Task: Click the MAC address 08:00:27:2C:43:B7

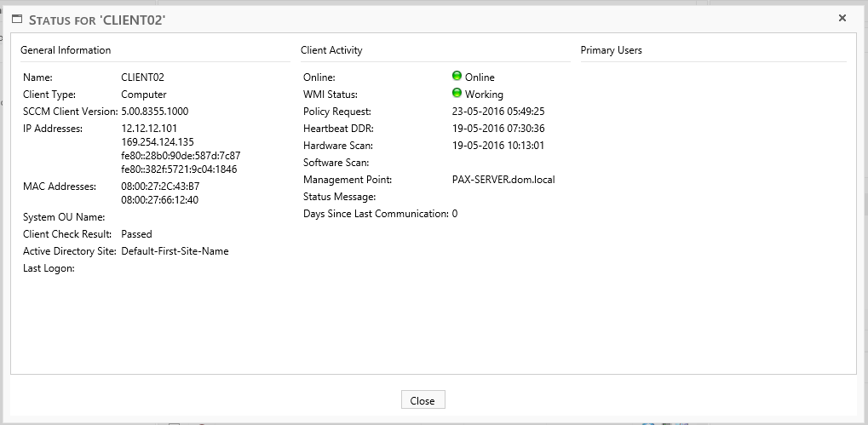Action: [160, 187]
